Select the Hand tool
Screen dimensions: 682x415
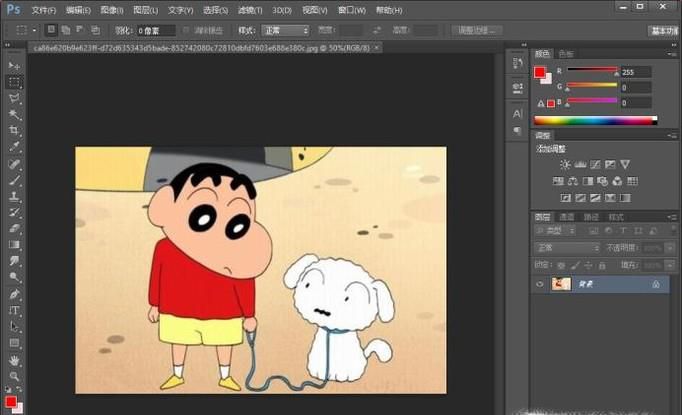tap(14, 361)
